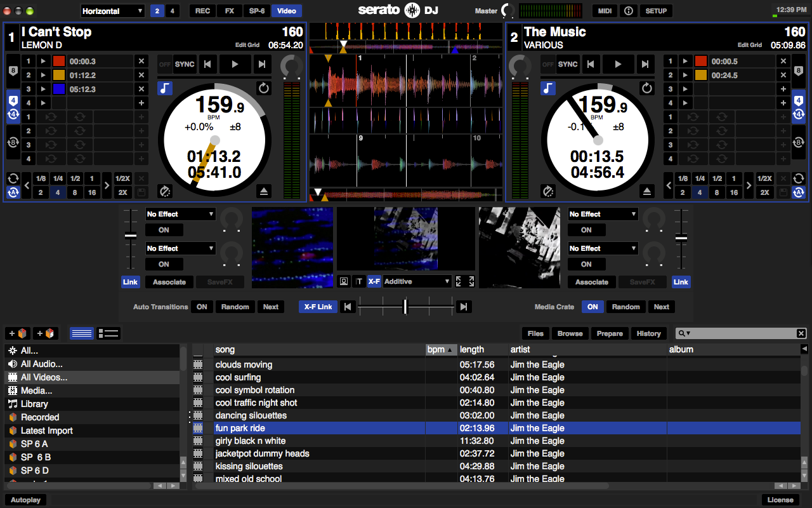812x508 pixels.
Task: Toggle right second video effect ON
Action: tap(586, 264)
